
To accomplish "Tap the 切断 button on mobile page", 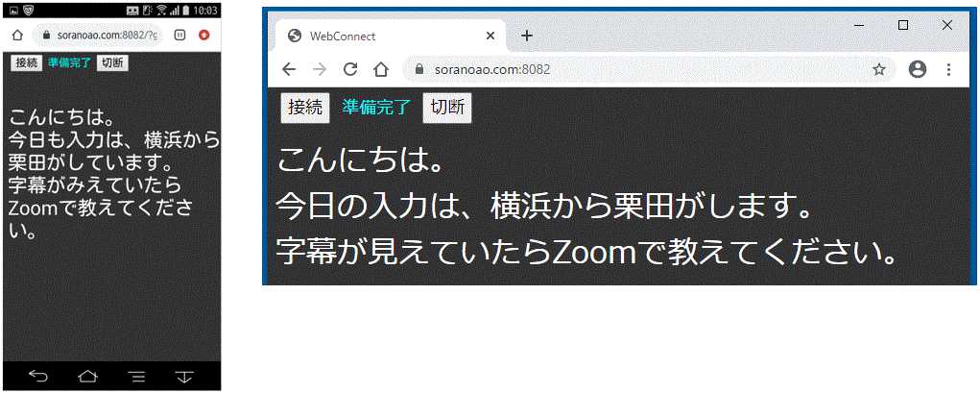I will point(112,62).
